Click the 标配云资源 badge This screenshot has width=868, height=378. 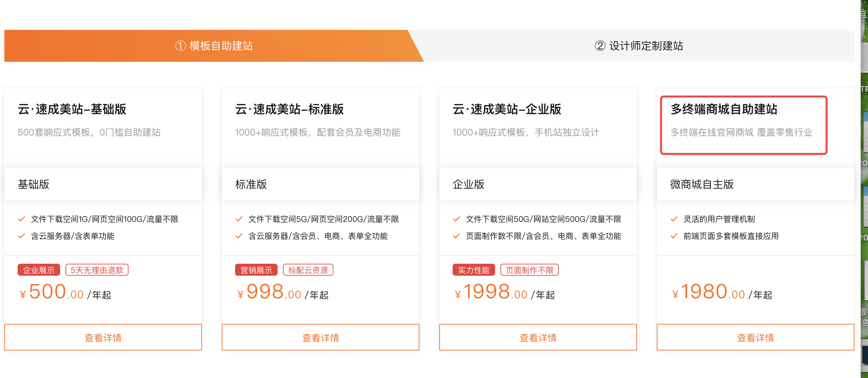click(308, 270)
